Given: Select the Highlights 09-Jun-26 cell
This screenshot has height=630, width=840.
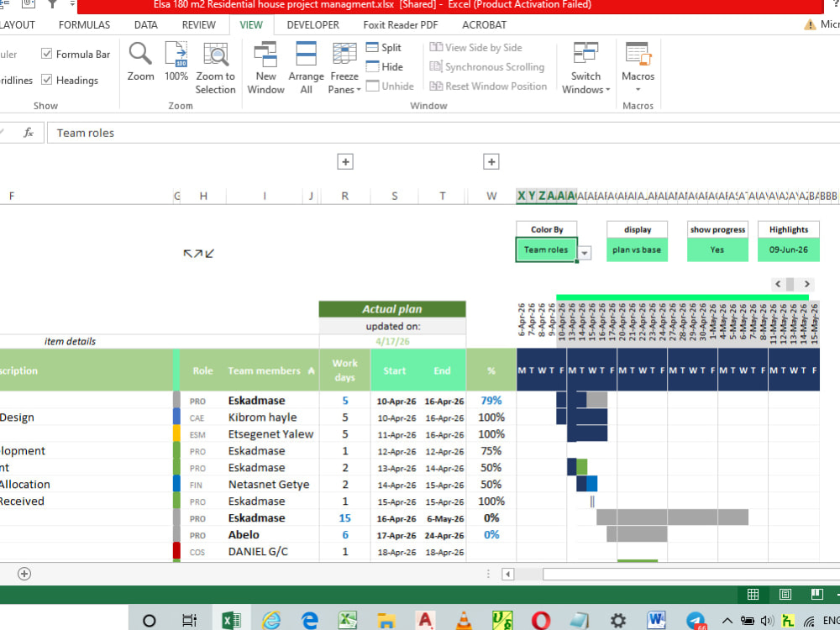Looking at the screenshot, I should (789, 249).
